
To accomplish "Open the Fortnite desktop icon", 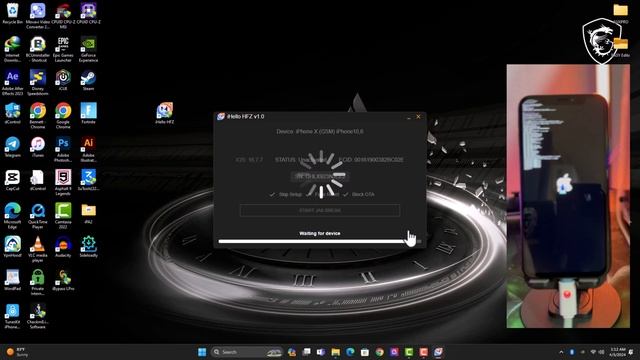I will coord(88,113).
